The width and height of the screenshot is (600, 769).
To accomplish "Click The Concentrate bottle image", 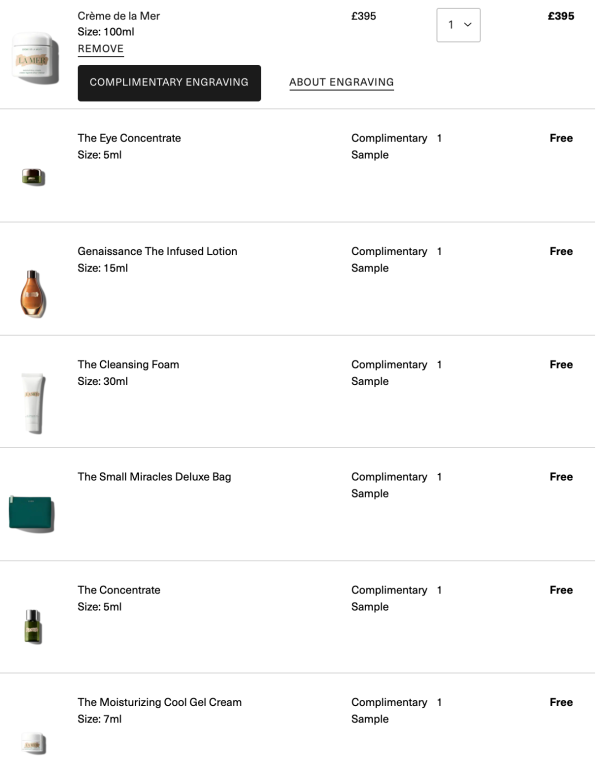I will click(33, 625).
